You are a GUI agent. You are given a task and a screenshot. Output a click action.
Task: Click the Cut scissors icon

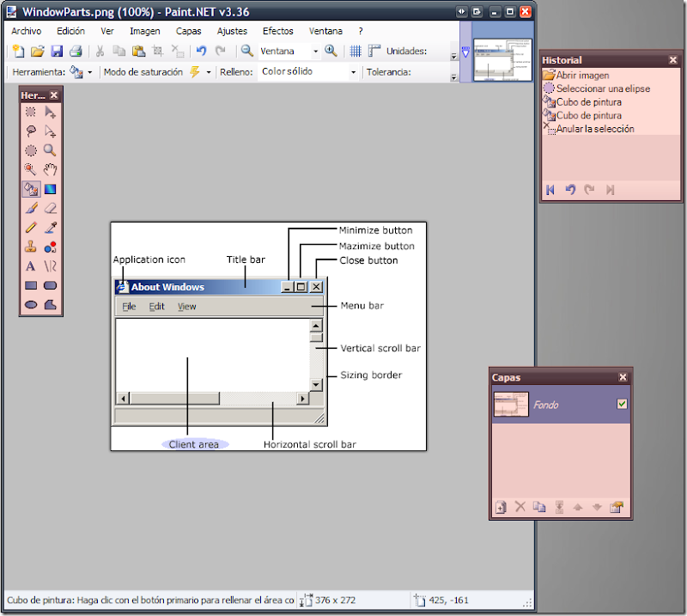click(100, 52)
